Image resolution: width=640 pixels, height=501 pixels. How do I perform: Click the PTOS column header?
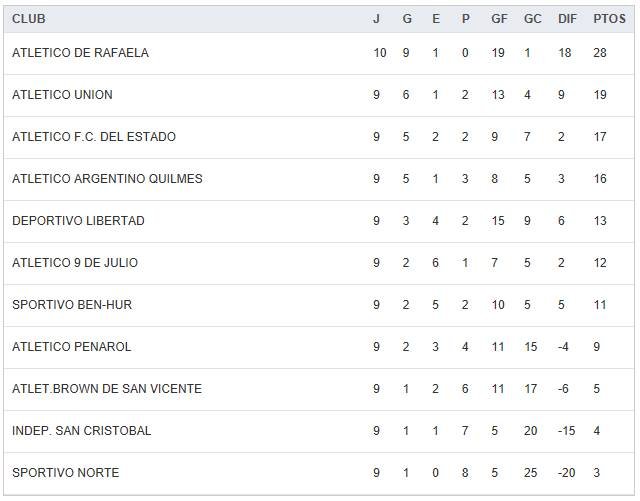click(x=609, y=19)
